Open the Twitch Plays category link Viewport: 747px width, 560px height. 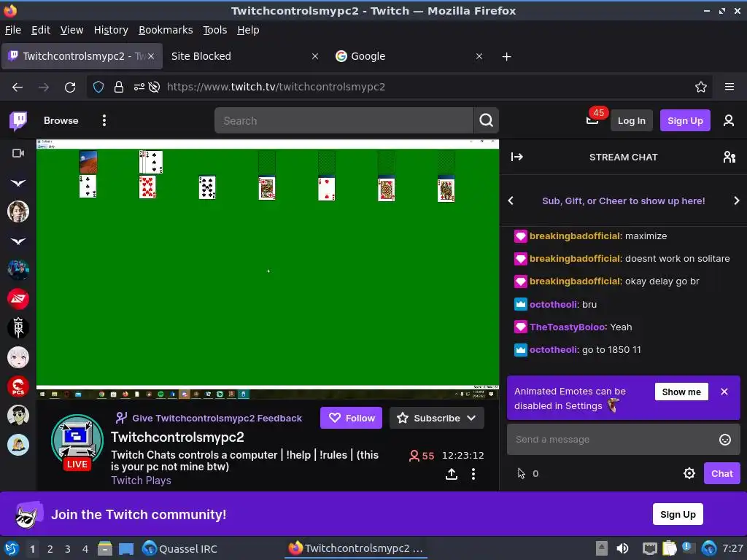tap(141, 481)
